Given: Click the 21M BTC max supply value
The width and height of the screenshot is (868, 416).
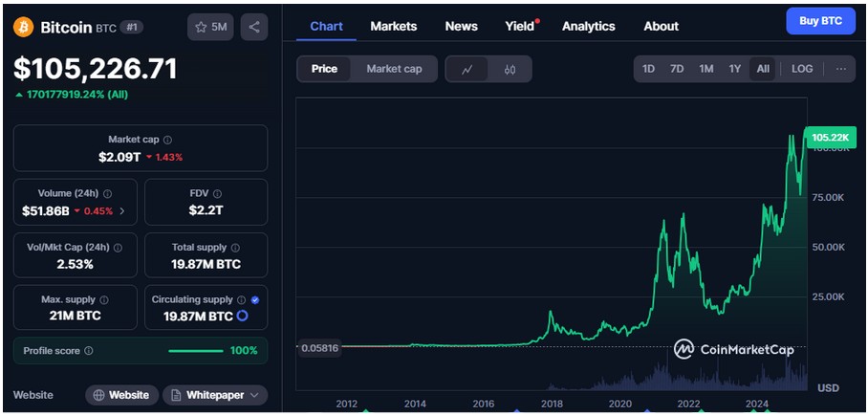Looking at the screenshot, I should (x=75, y=317).
